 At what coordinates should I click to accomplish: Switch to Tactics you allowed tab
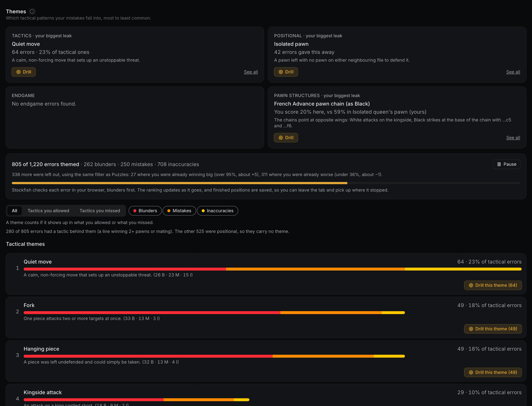tap(49, 211)
